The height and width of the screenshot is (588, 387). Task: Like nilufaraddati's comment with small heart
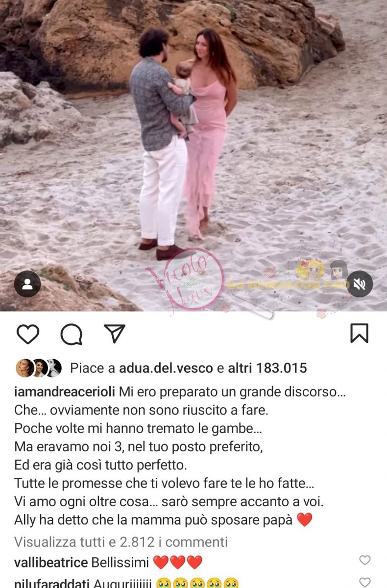[x=365, y=582]
